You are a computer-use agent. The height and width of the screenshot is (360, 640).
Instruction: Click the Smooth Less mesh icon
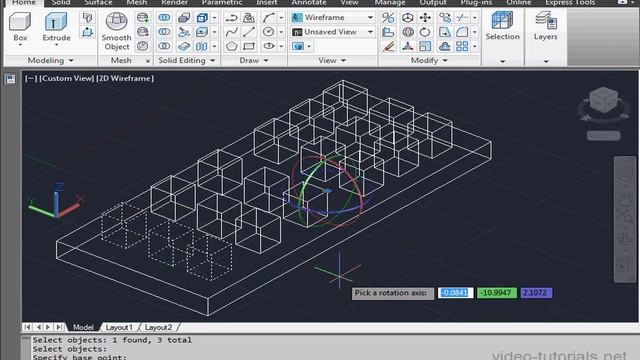click(x=142, y=32)
